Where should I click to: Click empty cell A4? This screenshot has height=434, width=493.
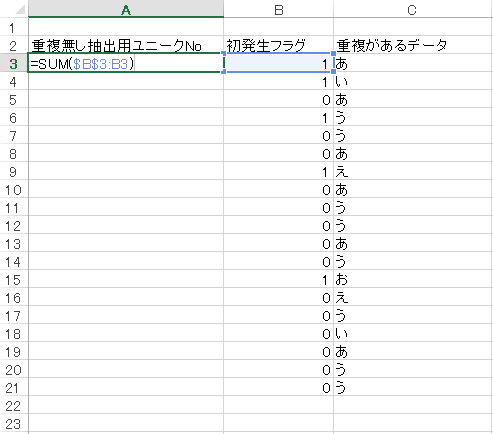tap(126, 81)
